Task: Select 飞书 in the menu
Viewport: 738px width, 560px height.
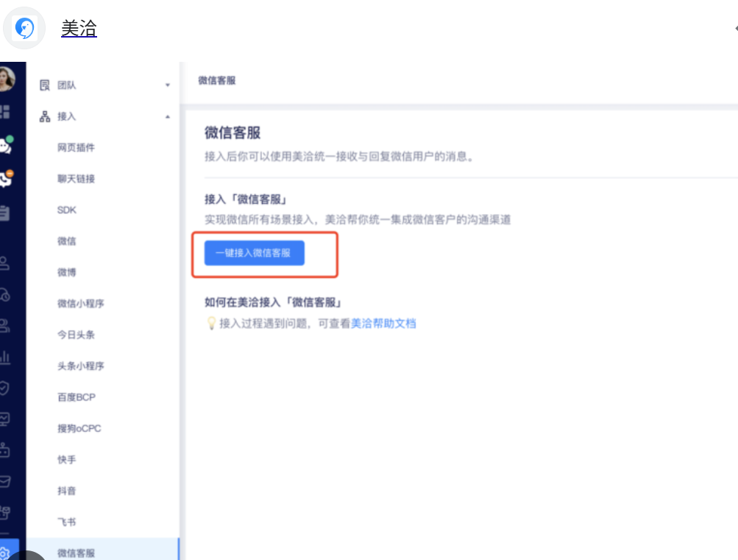Action: point(66,522)
